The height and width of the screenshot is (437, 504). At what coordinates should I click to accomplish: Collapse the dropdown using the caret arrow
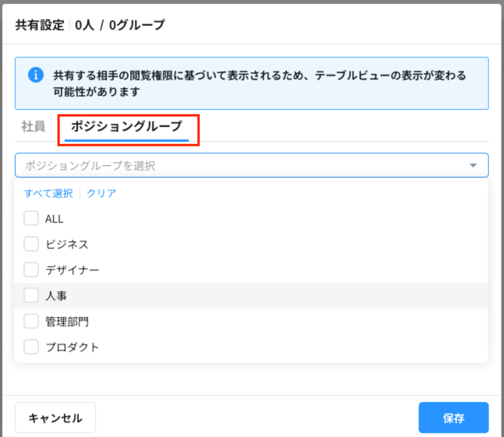[x=473, y=166]
